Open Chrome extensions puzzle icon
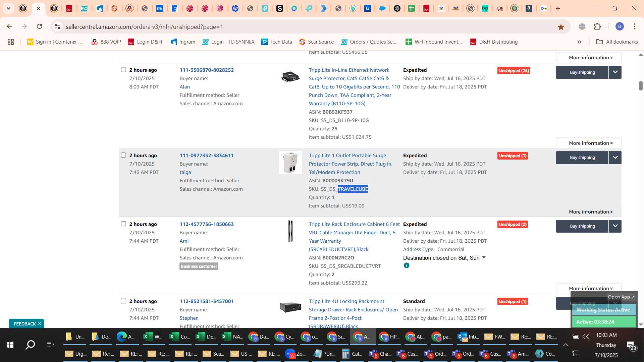 point(597,26)
